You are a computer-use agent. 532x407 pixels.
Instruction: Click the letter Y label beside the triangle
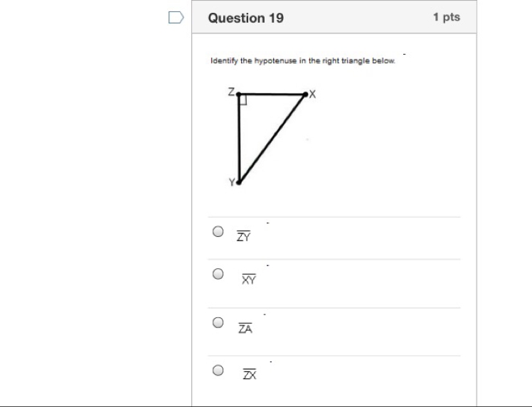(x=232, y=182)
